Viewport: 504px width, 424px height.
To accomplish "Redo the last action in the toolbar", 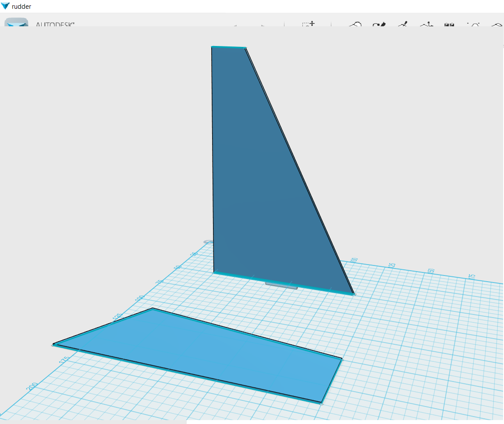I will [263, 25].
